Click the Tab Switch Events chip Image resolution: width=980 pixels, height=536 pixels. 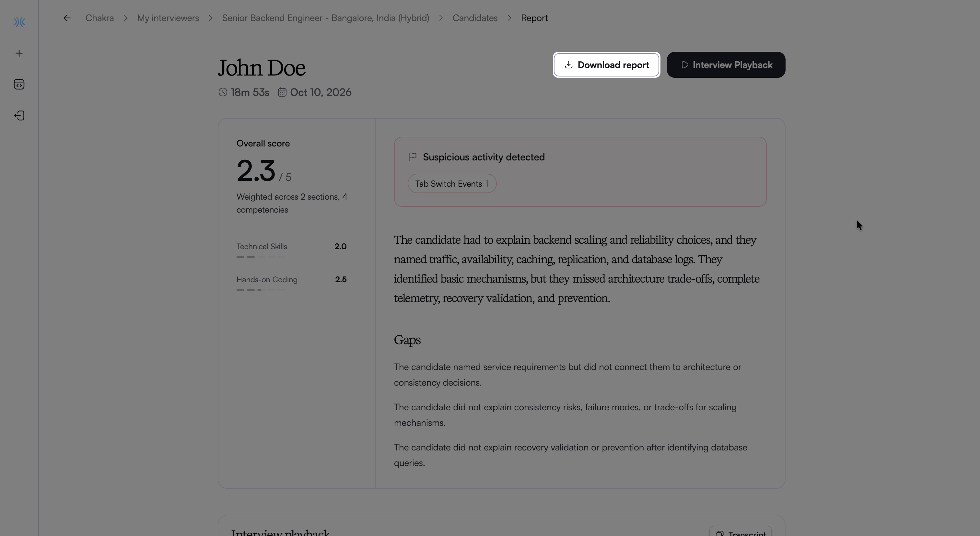click(452, 184)
